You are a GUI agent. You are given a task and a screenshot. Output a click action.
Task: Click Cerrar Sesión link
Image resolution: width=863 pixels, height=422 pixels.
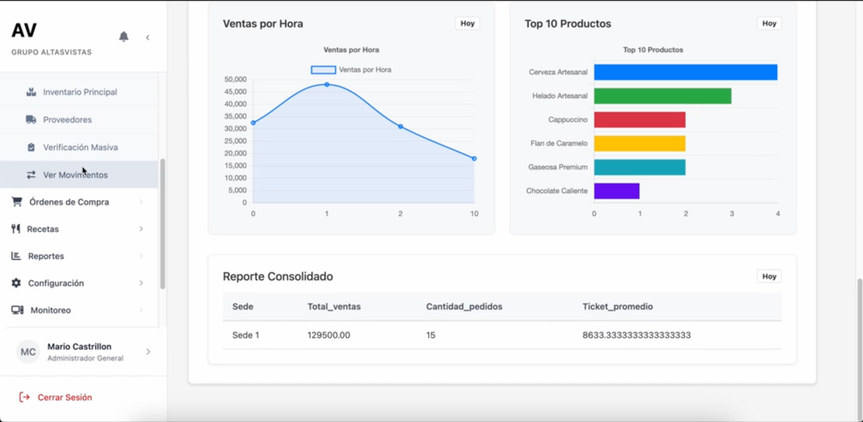[65, 397]
